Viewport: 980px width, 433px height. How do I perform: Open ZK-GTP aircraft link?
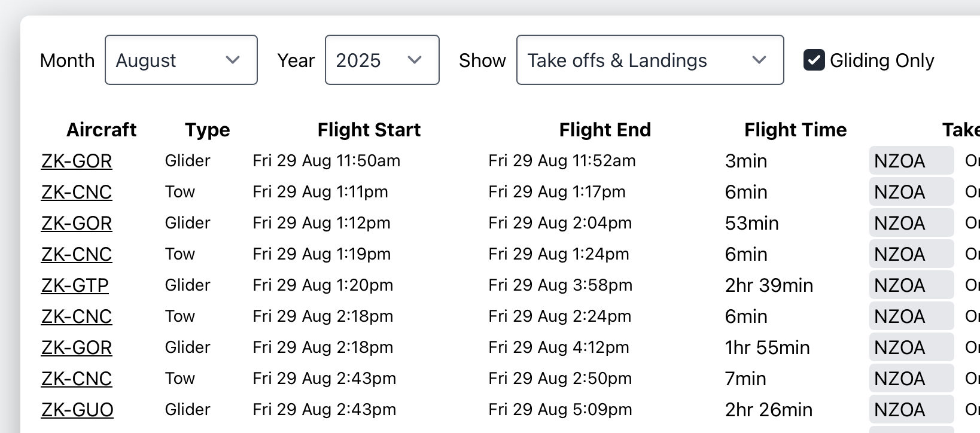point(75,285)
